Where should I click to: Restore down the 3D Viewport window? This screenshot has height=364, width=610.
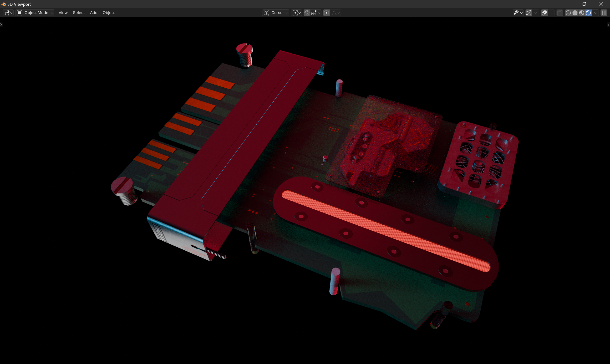[585, 4]
